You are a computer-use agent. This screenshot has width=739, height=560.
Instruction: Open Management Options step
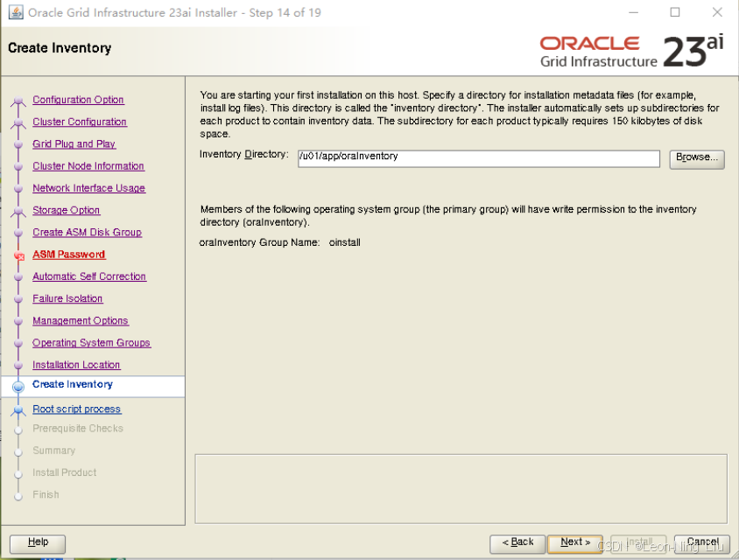click(81, 321)
